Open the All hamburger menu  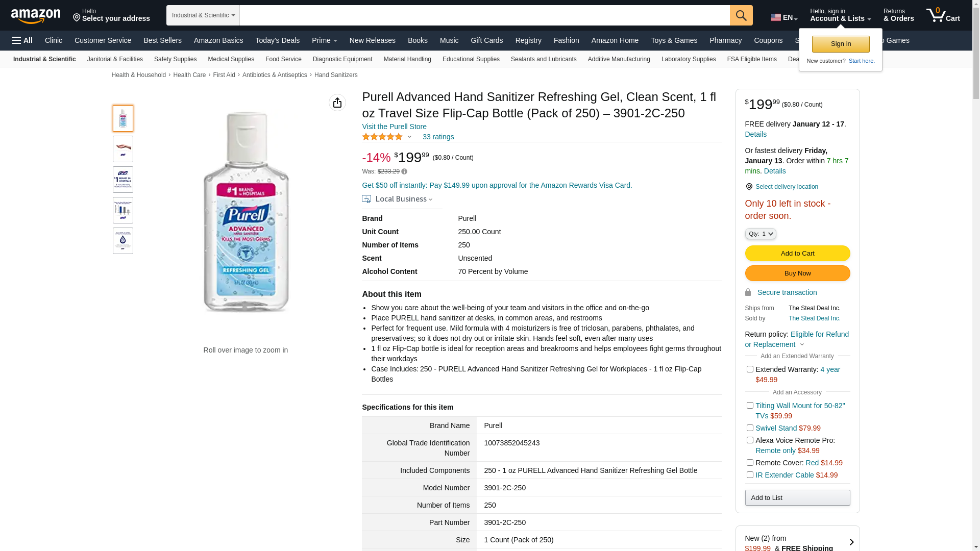(22, 40)
